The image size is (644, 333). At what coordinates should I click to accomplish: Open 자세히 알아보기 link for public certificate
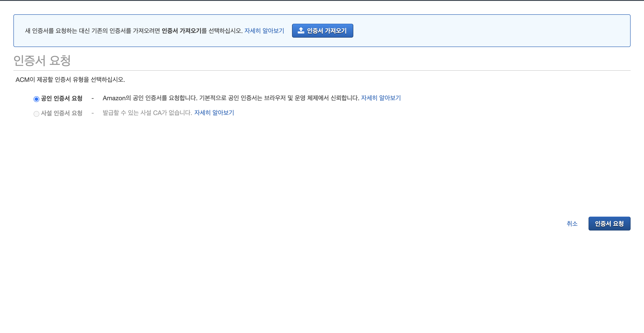pyautogui.click(x=381, y=98)
